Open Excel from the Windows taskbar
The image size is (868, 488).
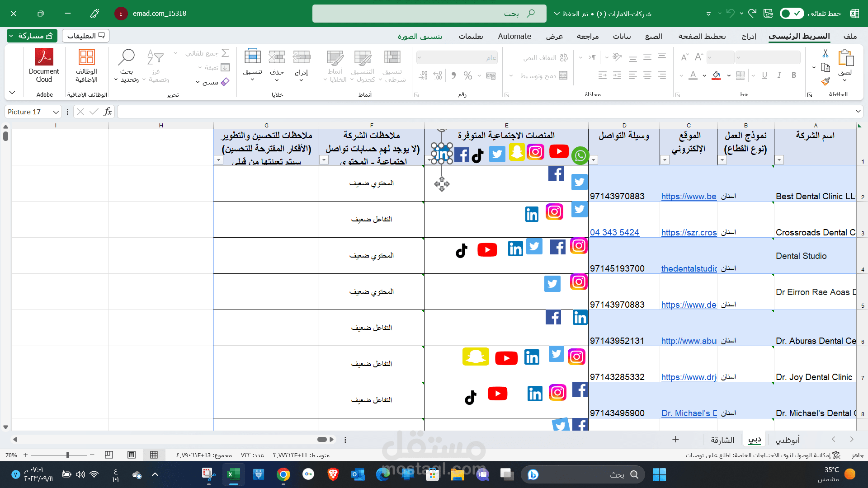coord(233,474)
